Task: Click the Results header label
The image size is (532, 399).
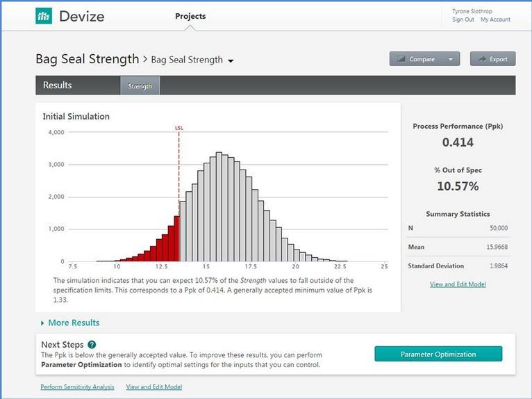Action: 57,85
